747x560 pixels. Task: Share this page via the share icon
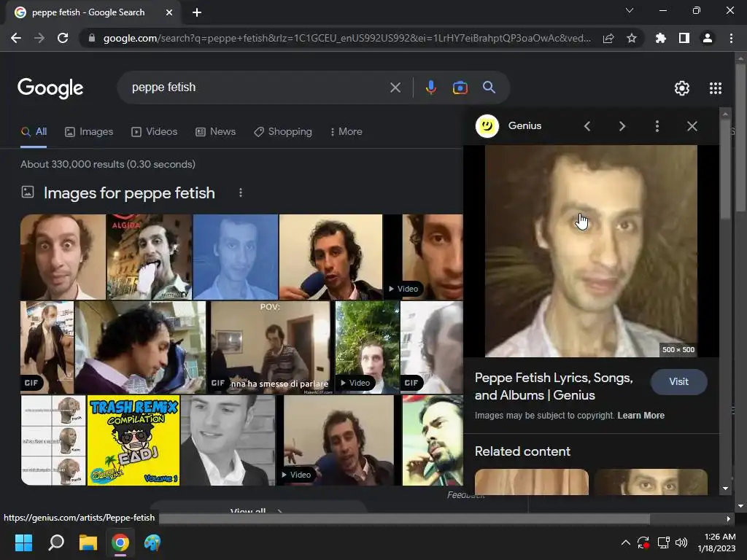(608, 38)
